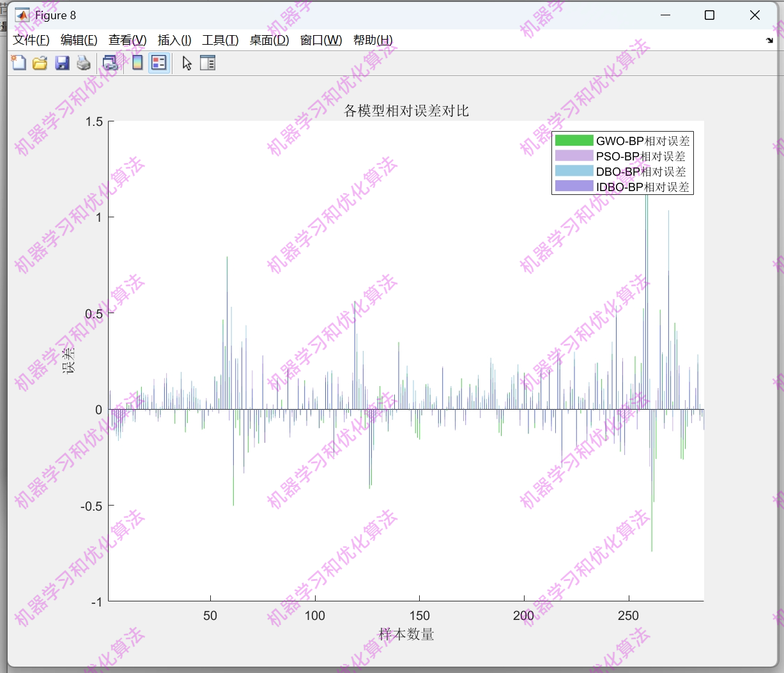
Task: Click the purple IDBO-BP legend swatch
Action: pos(574,187)
